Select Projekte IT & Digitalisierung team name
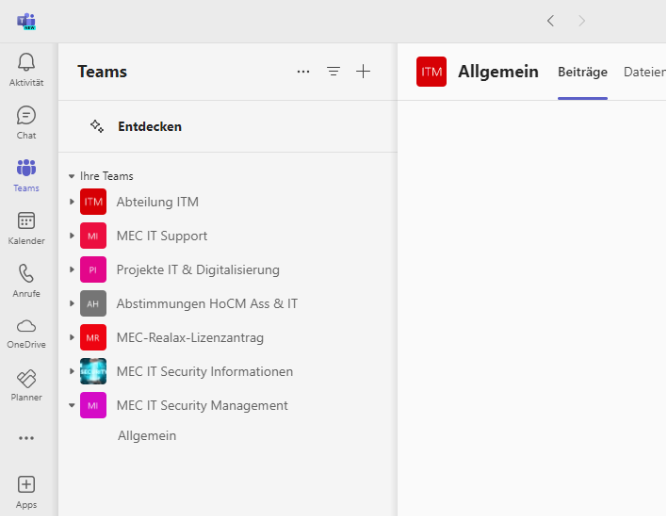The height and width of the screenshot is (516, 666). point(198,270)
